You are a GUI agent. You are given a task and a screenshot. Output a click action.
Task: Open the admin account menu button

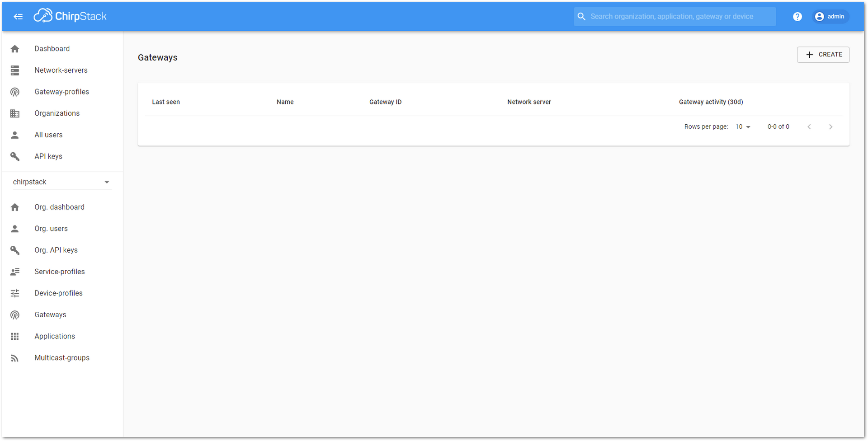(x=830, y=17)
